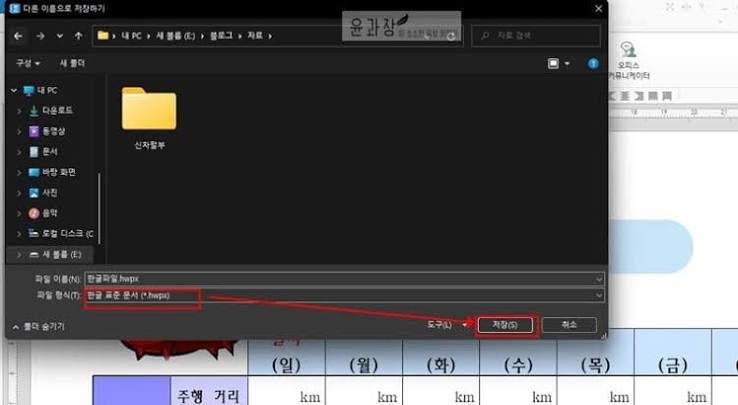738x405 pixels.
Task: Open the 도구(L) menu
Action: point(446,324)
